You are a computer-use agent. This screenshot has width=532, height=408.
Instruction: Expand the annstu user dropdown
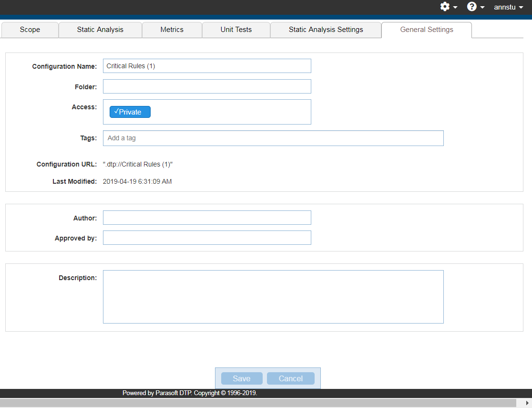[508, 7]
